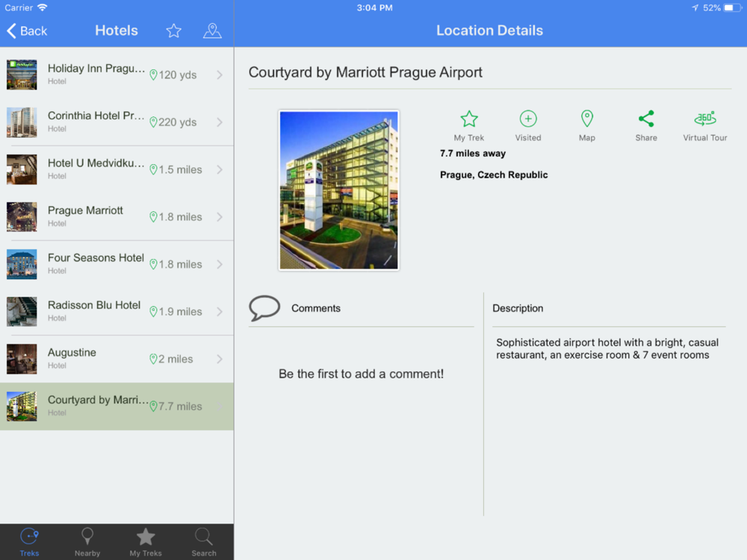Click Corinthia Hotel thumbnail image
Viewport: 747px width, 560px height.
tap(22, 122)
